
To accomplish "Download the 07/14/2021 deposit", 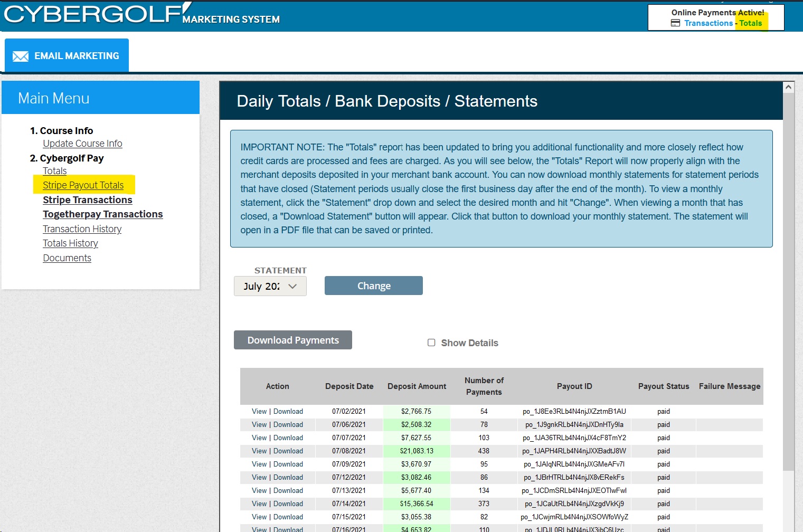I will point(288,503).
